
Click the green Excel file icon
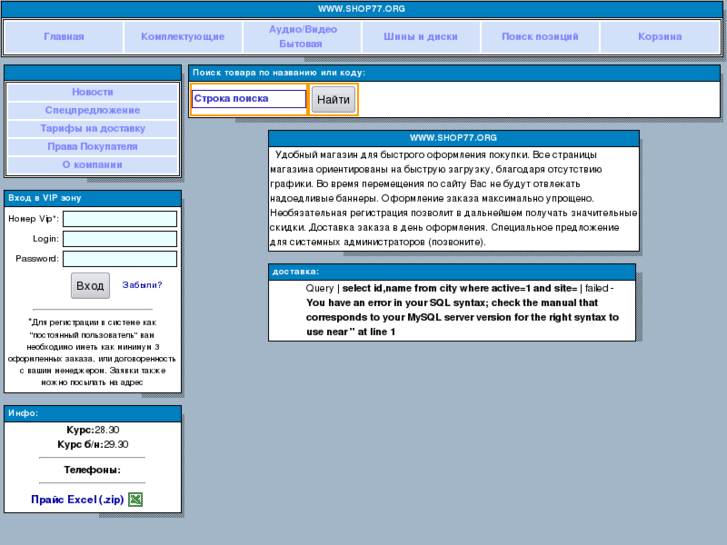tap(135, 500)
